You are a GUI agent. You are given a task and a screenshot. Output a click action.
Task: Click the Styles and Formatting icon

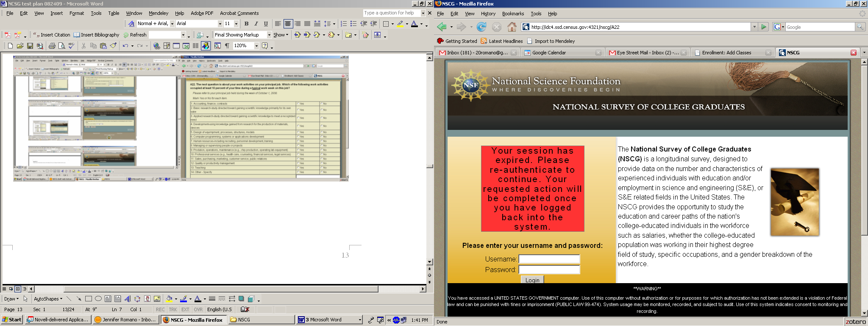click(x=131, y=24)
